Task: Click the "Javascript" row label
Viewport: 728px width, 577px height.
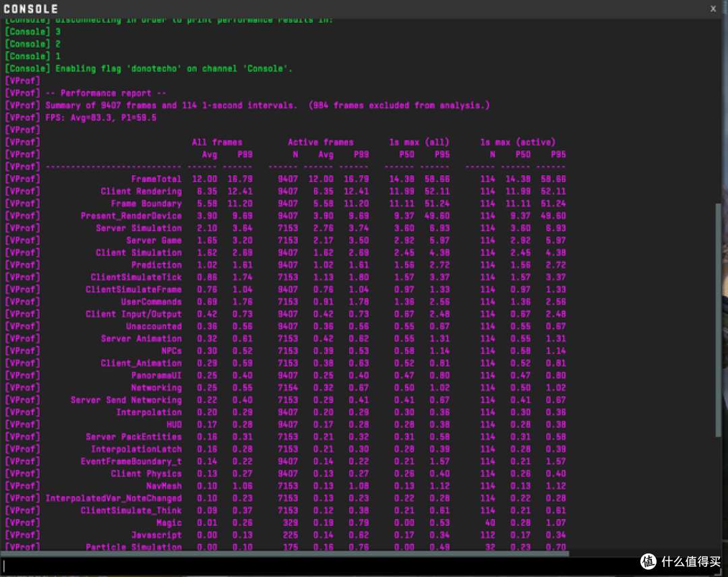Action: (156, 535)
